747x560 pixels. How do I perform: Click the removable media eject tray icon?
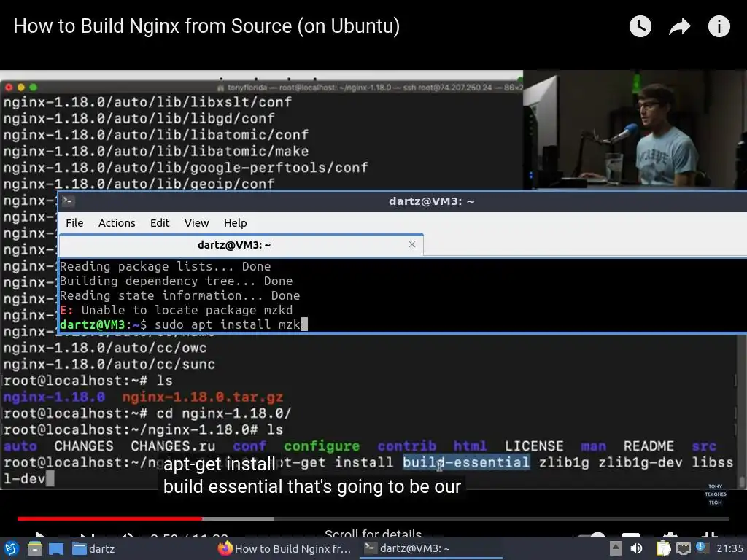click(x=616, y=548)
